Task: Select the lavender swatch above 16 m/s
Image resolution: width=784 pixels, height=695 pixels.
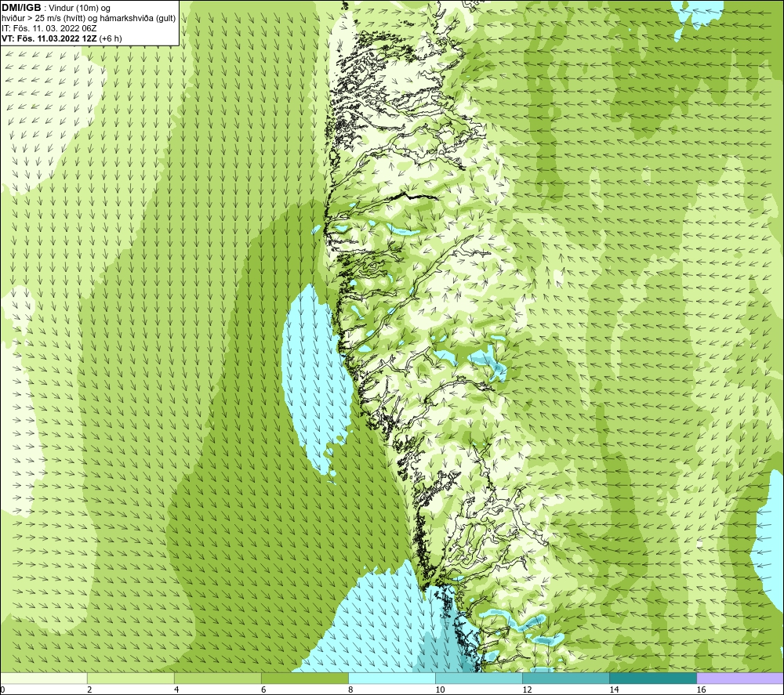Action: 740,678
